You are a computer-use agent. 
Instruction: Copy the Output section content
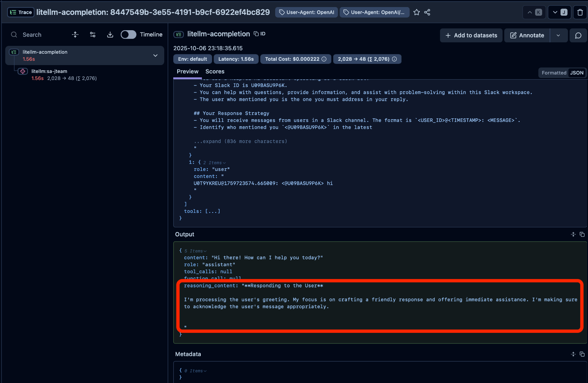tap(582, 234)
